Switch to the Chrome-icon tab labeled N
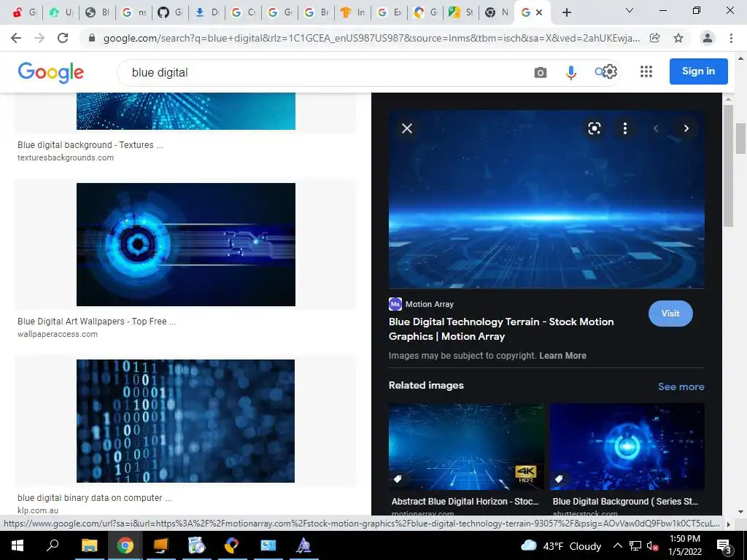 (498, 12)
